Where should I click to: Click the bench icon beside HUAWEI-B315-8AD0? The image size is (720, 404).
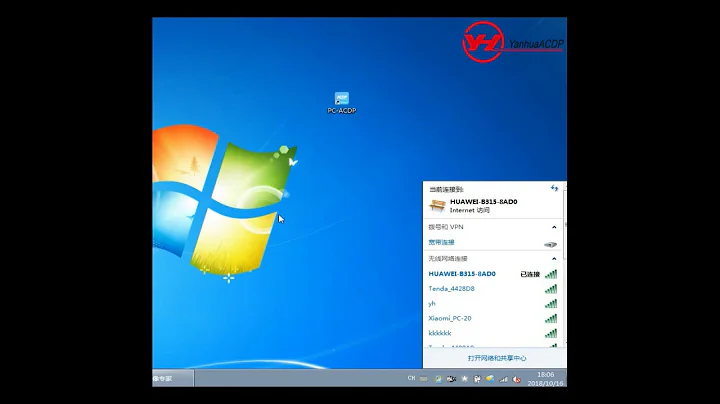click(437, 206)
